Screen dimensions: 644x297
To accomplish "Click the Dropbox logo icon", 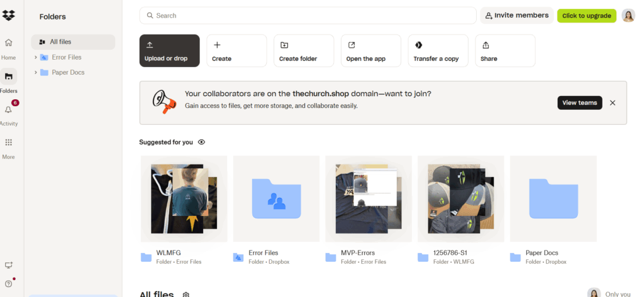I will tap(9, 15).
